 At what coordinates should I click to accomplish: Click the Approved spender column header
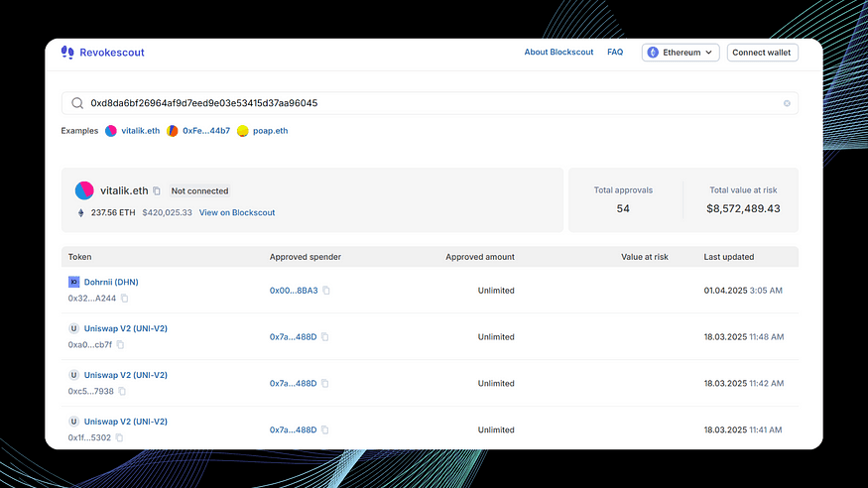click(x=305, y=257)
